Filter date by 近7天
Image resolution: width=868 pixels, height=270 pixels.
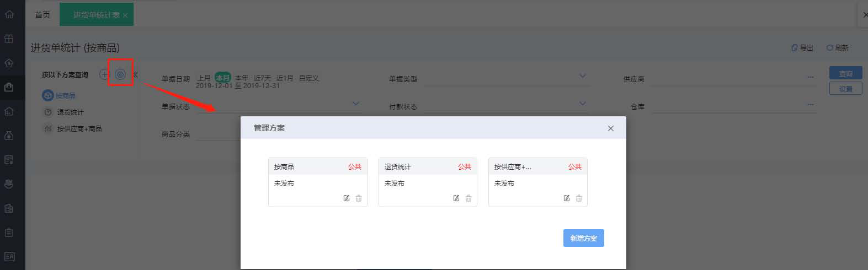coord(262,78)
